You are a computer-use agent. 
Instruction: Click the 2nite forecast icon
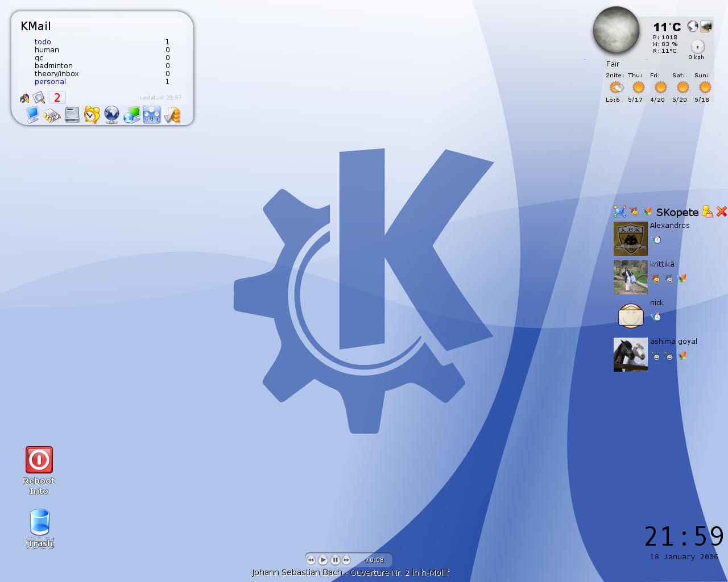point(616,87)
